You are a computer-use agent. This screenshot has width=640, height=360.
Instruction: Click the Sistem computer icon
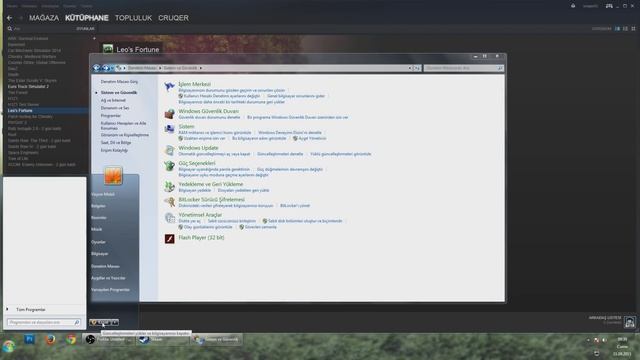[x=169, y=129]
